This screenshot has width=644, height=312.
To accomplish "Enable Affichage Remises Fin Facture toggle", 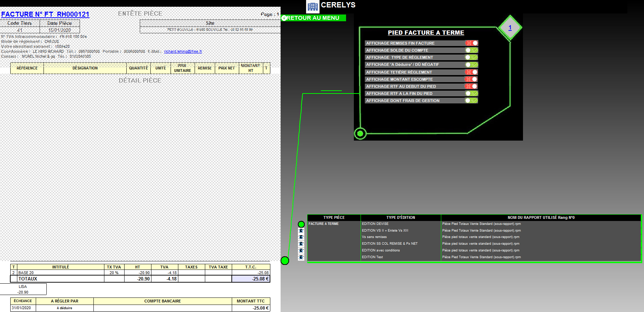I will tap(471, 43).
